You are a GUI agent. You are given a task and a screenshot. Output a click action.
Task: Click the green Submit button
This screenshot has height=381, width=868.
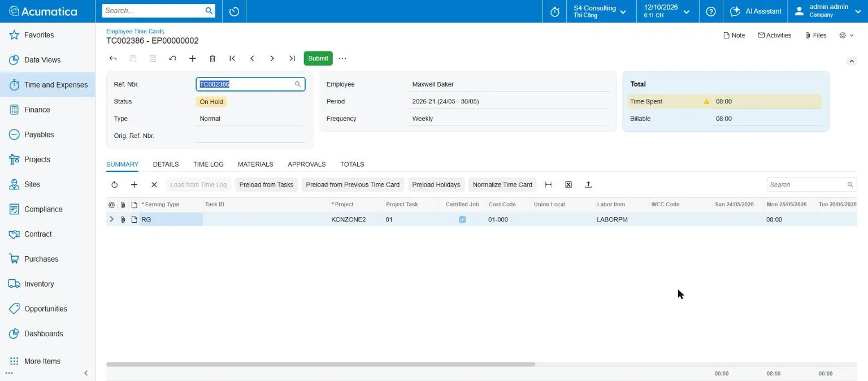pos(318,58)
